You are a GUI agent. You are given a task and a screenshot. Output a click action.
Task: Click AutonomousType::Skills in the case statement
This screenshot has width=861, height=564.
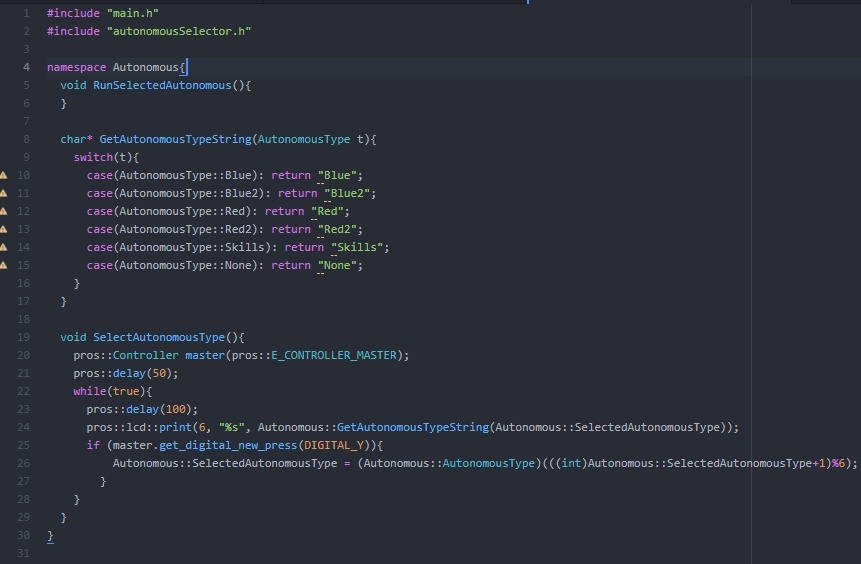click(192, 247)
